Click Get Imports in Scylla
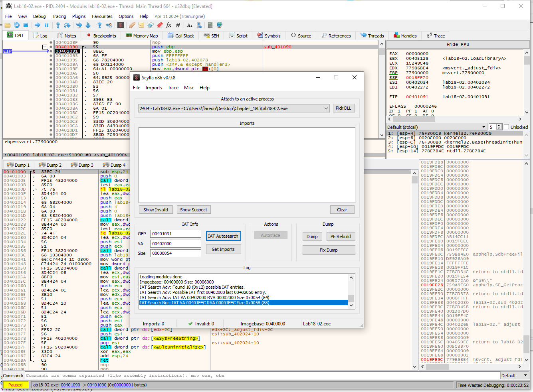This screenshot has height=392, width=533. [223, 249]
